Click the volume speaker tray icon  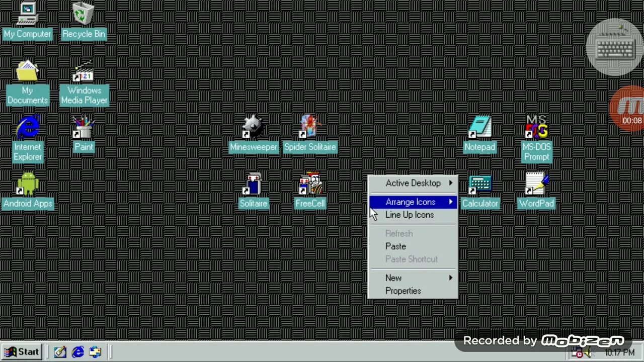tap(588, 353)
